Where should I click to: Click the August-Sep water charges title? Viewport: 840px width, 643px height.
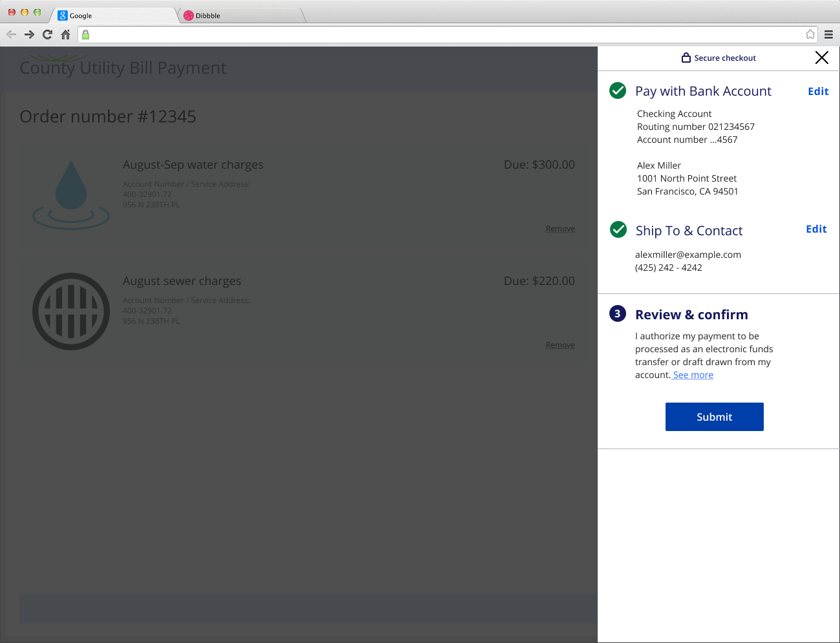click(193, 165)
